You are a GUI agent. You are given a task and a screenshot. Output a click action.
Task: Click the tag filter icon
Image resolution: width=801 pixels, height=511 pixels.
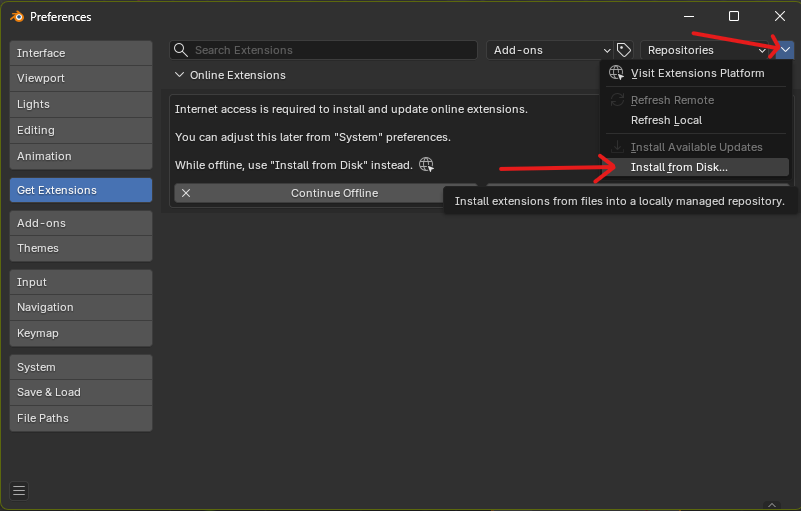point(624,50)
